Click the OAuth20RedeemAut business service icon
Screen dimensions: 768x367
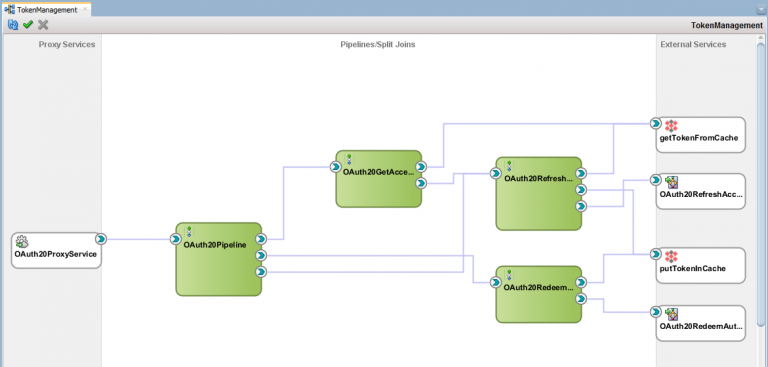[x=671, y=314]
